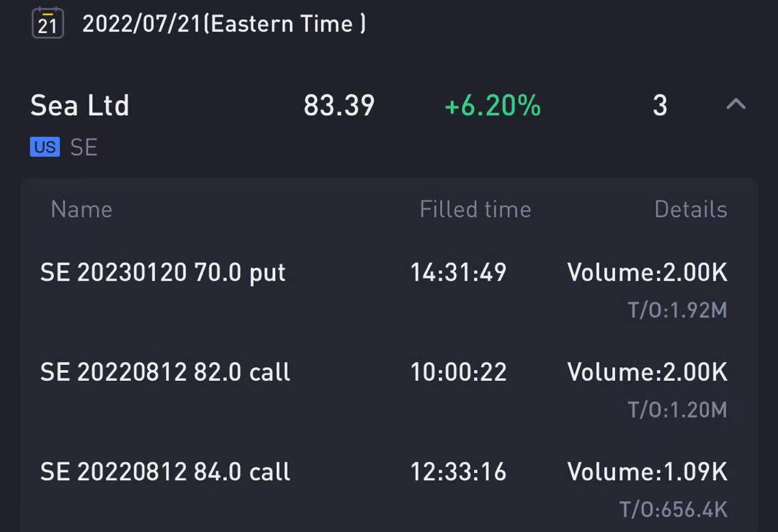Open the calendar date picker icon
Viewport: 778px width, 532px height.
coord(48,22)
